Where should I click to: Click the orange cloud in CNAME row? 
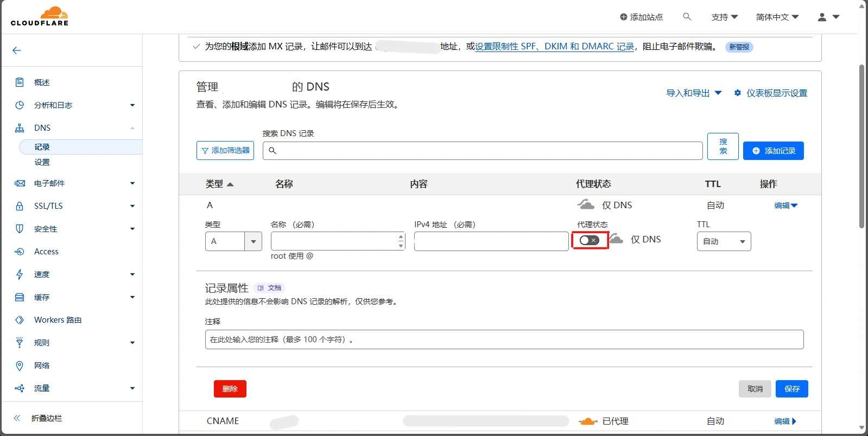click(588, 421)
